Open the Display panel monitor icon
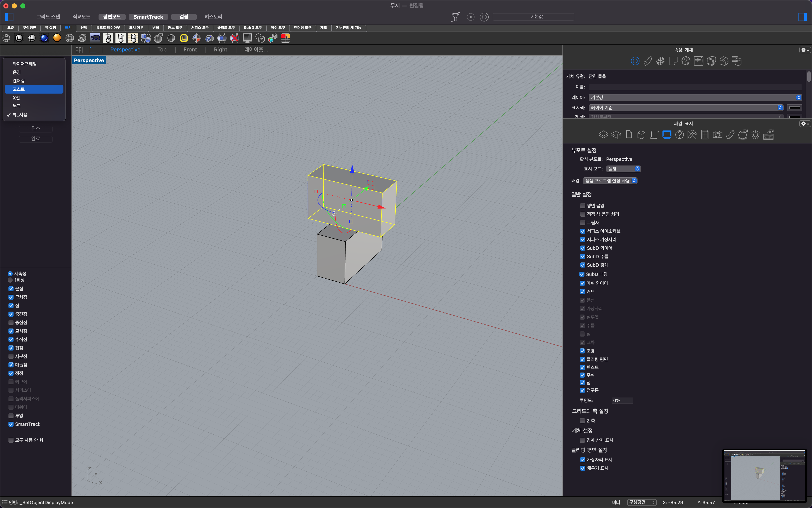The width and height of the screenshot is (812, 508). point(667,135)
